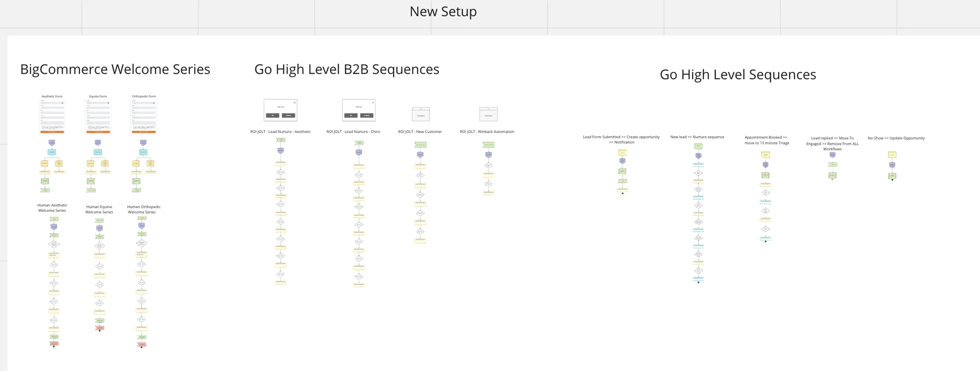Image resolution: width=980 pixels, height=371 pixels.
Task: Select purple node under Orthopedic Form
Action: pos(143,143)
